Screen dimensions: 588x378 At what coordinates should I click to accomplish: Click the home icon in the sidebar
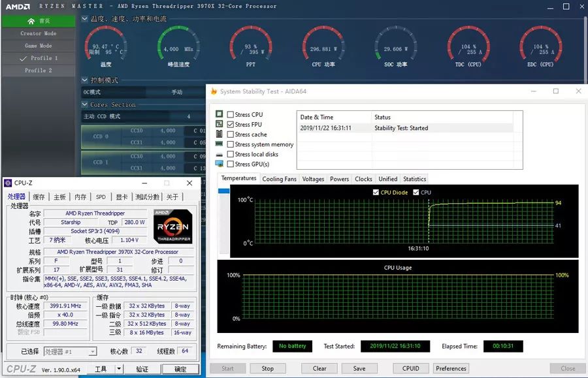(x=31, y=21)
